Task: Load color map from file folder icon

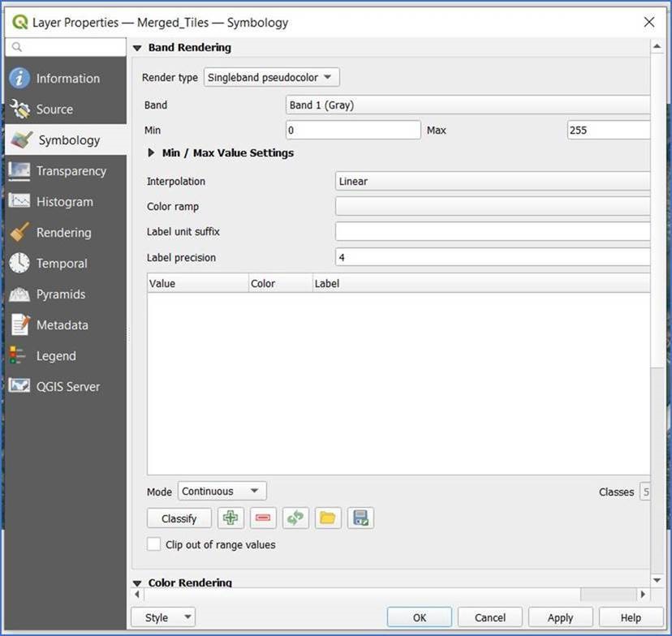Action: (328, 518)
